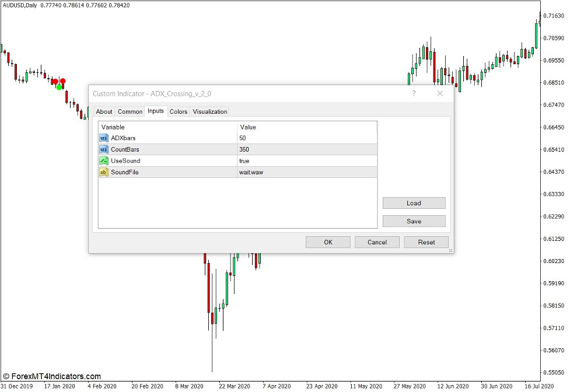
Task: Click the SoundFile string type icon
Action: 104,172
